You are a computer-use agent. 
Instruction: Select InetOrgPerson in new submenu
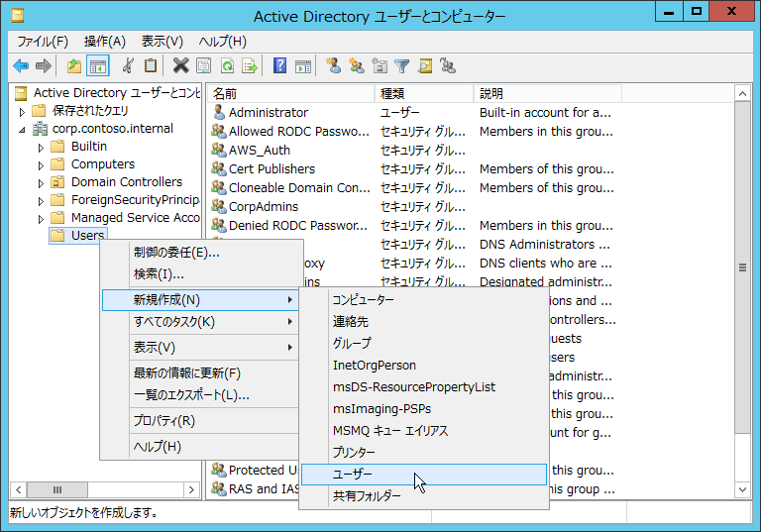(x=424, y=366)
